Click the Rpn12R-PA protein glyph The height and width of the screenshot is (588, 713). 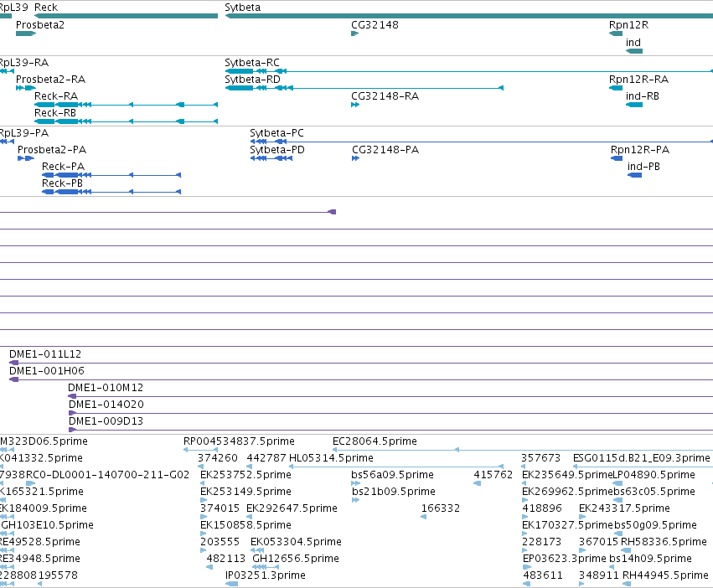click(617, 158)
